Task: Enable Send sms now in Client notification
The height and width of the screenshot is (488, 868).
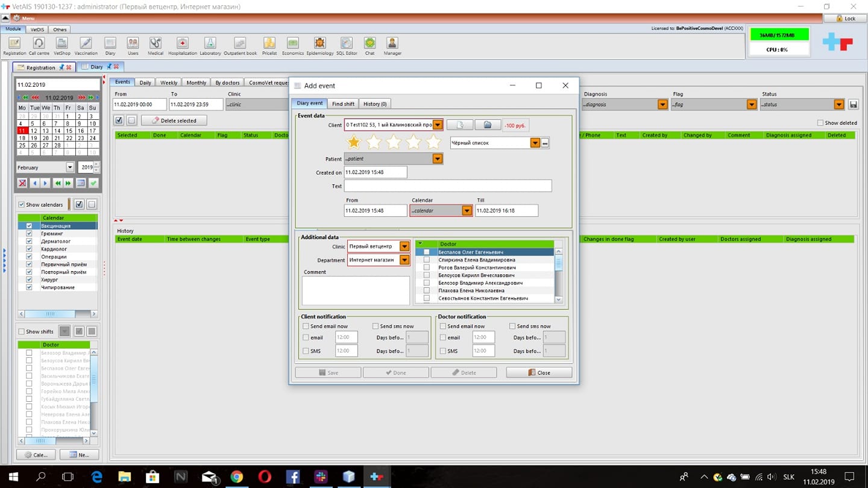Action: click(x=376, y=326)
